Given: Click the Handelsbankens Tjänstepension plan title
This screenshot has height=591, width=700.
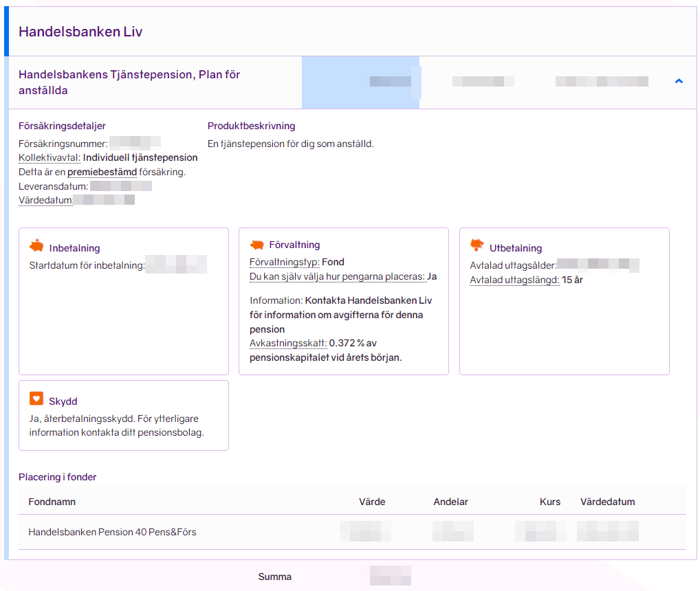Looking at the screenshot, I should coord(129,82).
